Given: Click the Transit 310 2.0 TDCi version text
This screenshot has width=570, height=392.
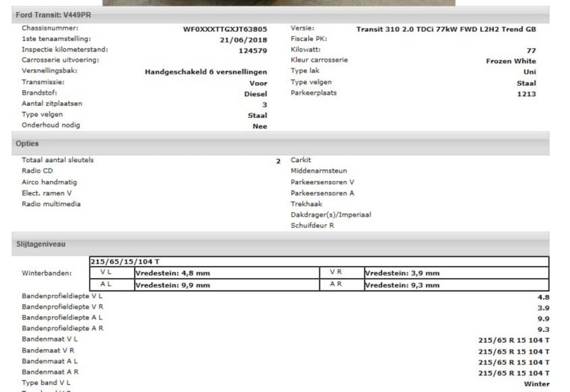Looking at the screenshot, I should point(446,29).
